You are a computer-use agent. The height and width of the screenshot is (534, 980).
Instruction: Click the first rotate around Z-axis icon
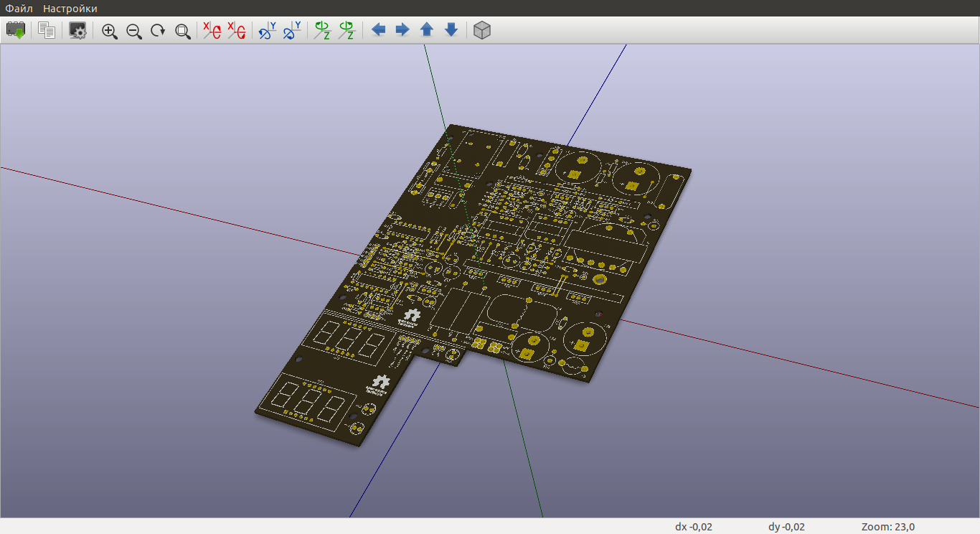[x=322, y=30]
